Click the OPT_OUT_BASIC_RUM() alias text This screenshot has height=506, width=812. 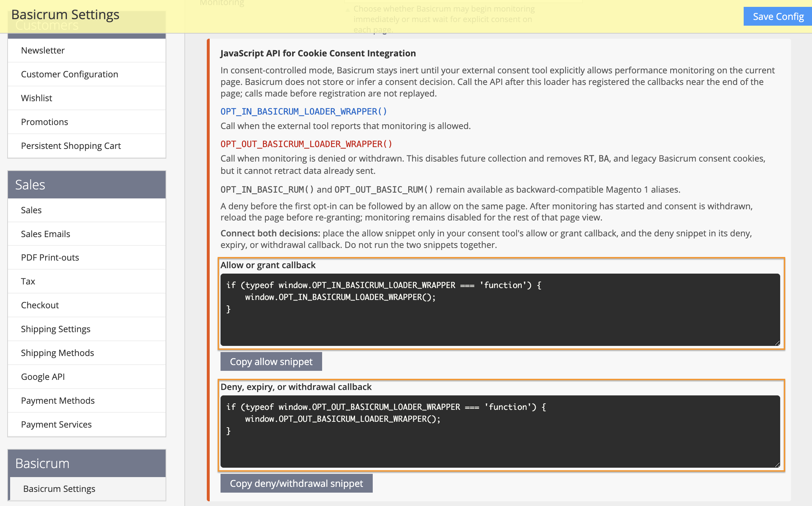pyautogui.click(x=384, y=189)
